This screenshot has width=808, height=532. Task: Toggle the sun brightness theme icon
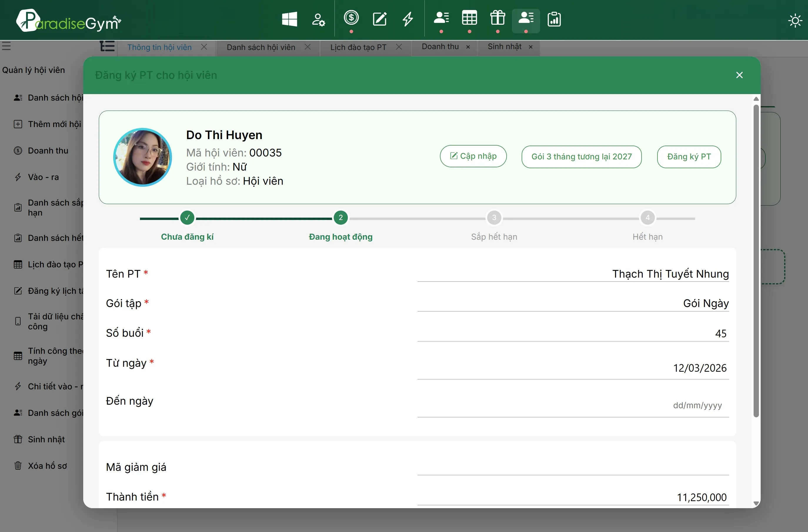(x=795, y=21)
